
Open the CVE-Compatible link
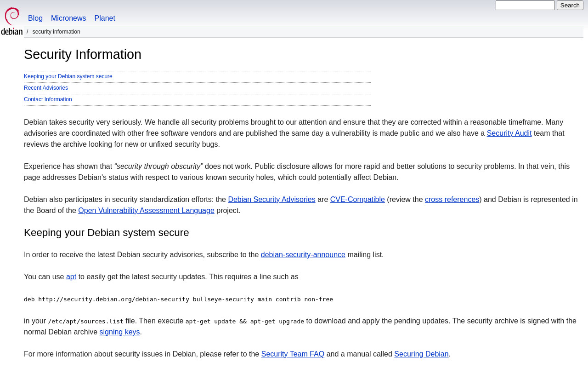click(357, 200)
